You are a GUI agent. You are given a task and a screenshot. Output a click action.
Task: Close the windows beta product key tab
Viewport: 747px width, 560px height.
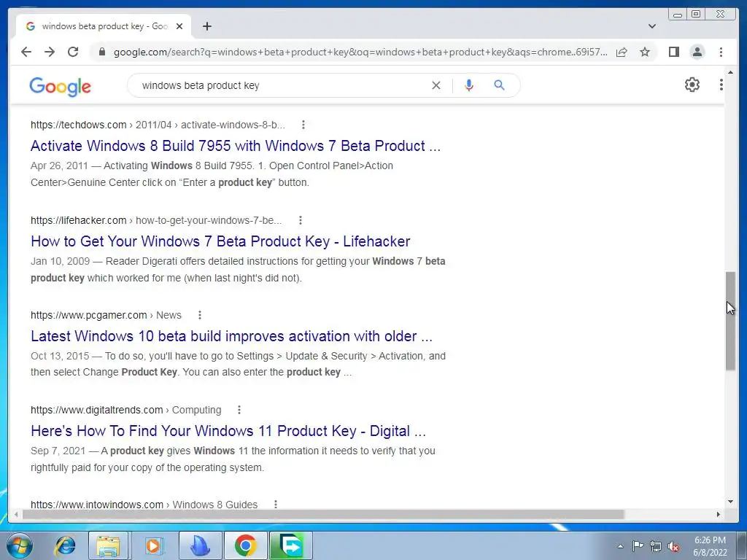coord(179,26)
